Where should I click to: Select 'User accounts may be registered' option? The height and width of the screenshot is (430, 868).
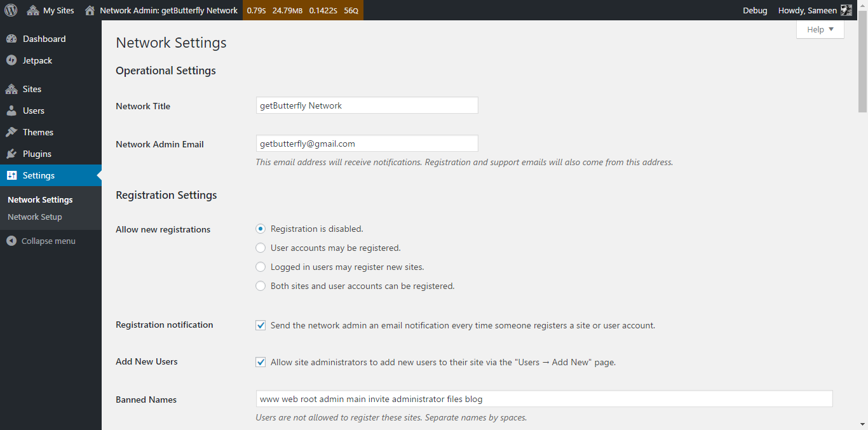coord(261,248)
